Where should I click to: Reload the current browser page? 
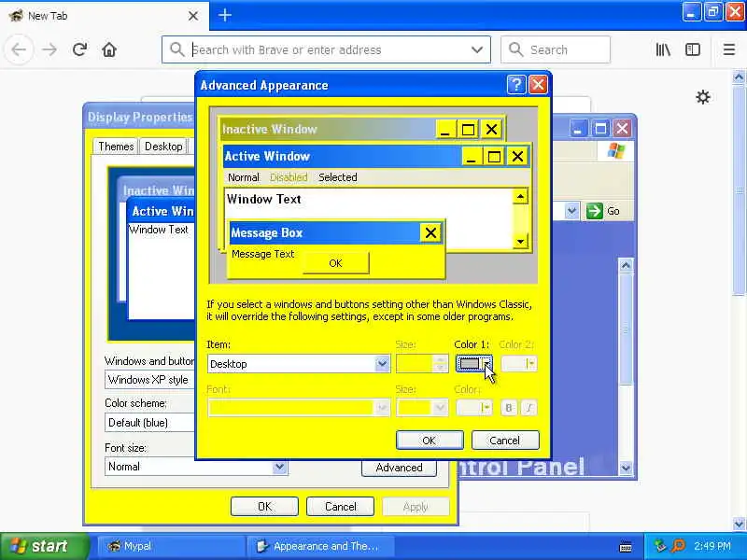click(79, 49)
